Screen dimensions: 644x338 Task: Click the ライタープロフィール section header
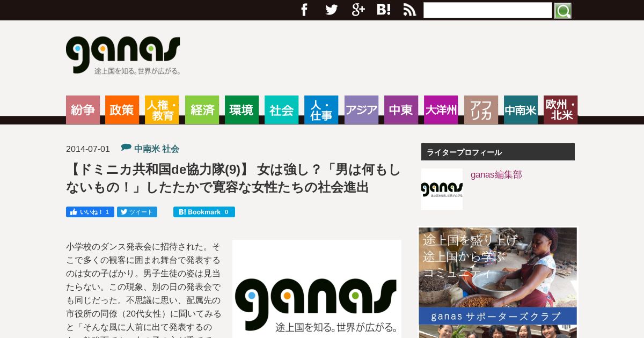click(498, 152)
